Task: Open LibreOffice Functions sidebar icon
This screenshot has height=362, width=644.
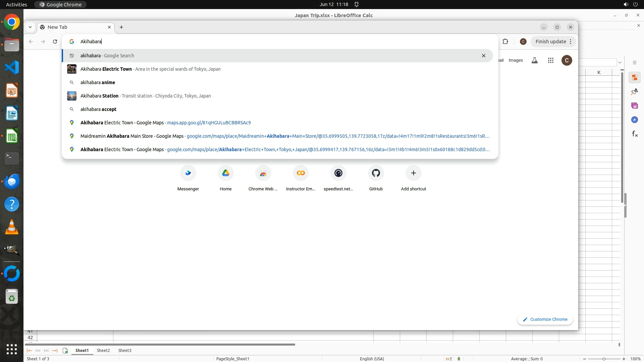Action: 635,134
